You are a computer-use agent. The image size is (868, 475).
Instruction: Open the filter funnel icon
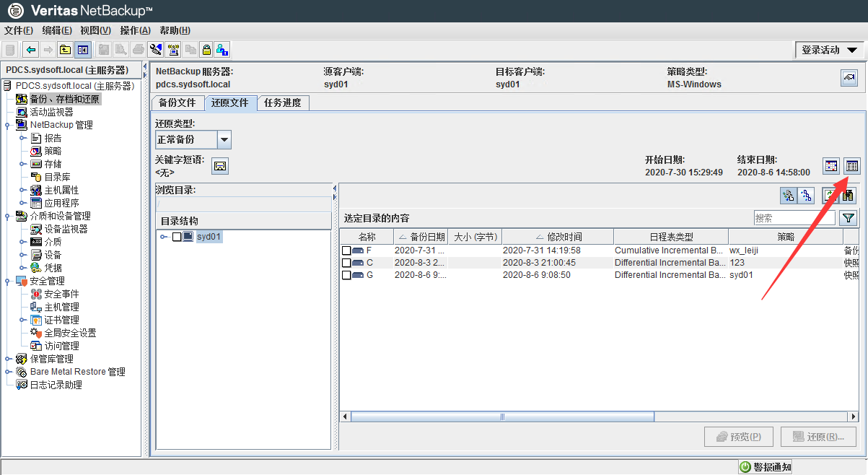pyautogui.click(x=848, y=218)
